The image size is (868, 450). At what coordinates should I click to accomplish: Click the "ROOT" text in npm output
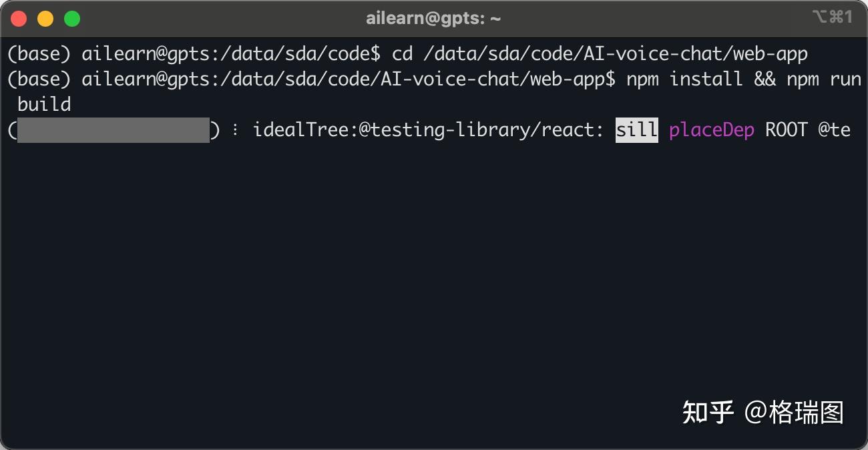point(786,130)
